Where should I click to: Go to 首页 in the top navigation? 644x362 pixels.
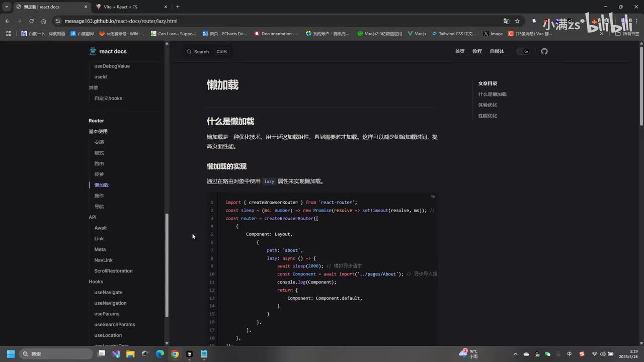pos(460,51)
